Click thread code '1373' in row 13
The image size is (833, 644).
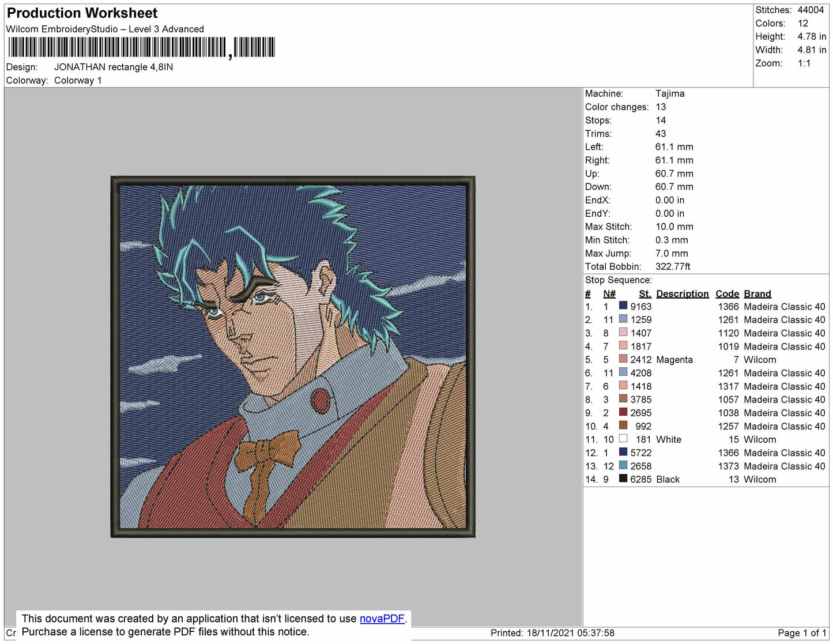728,466
